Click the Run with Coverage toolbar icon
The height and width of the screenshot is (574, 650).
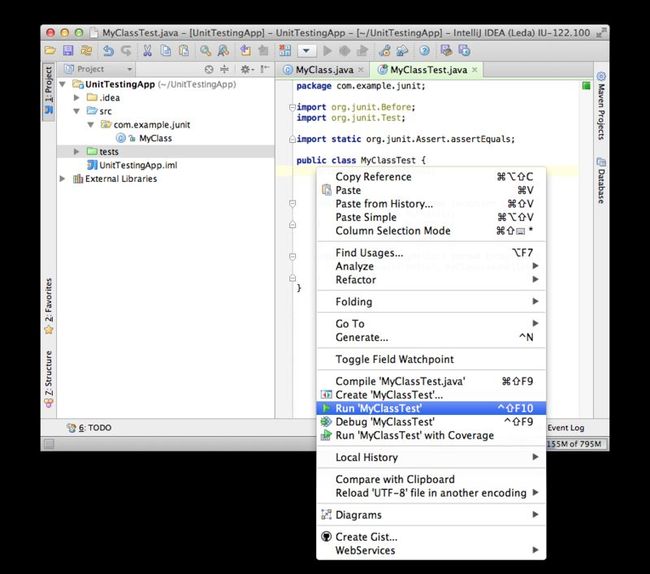[x=362, y=51]
